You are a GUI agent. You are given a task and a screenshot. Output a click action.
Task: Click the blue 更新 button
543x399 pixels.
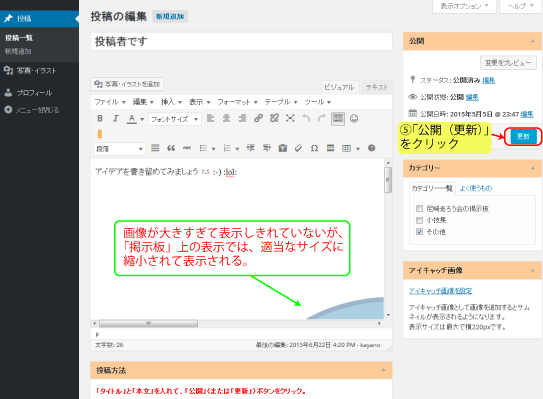523,136
